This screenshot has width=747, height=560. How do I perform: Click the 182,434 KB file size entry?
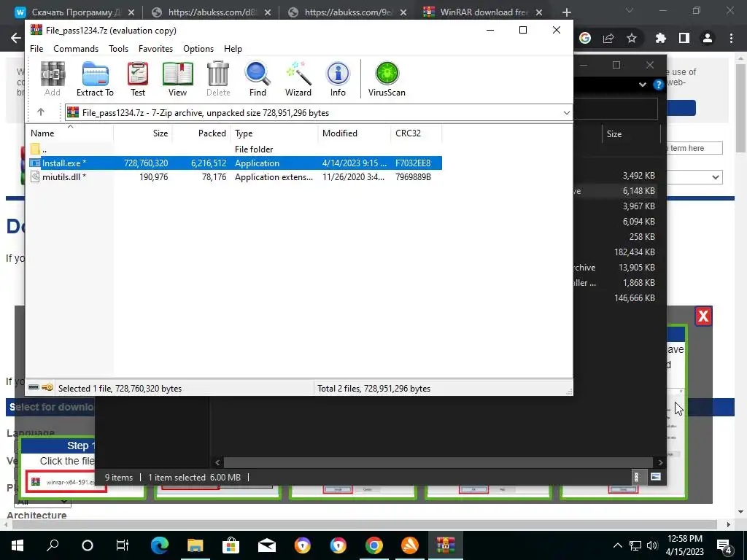pyautogui.click(x=635, y=252)
